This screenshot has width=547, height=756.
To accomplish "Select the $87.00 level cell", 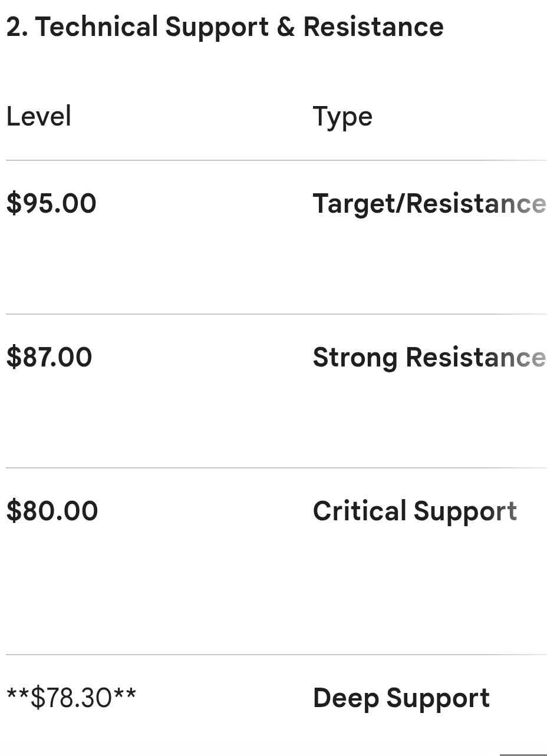I will [x=50, y=357].
